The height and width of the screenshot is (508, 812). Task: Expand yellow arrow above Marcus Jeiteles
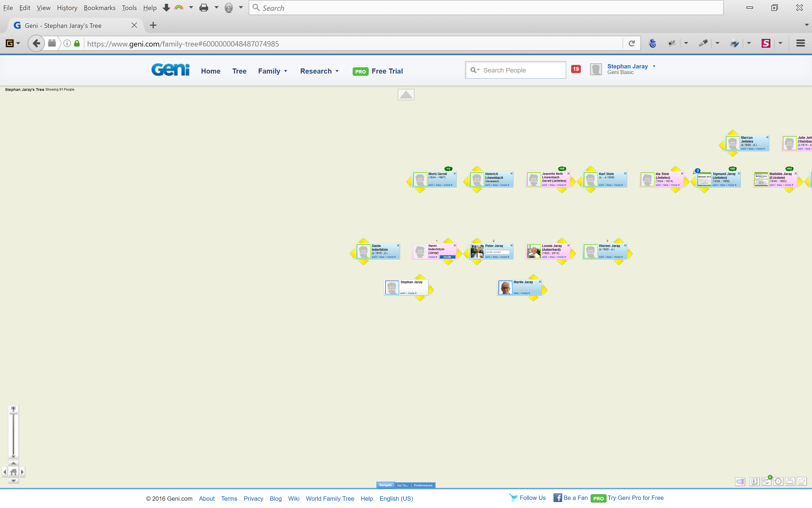pyautogui.click(x=732, y=132)
